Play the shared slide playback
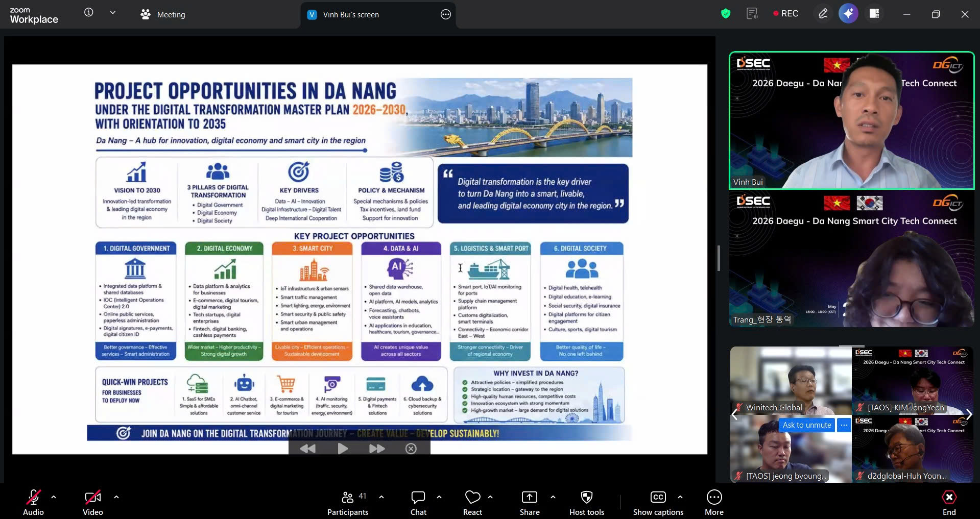 point(343,449)
